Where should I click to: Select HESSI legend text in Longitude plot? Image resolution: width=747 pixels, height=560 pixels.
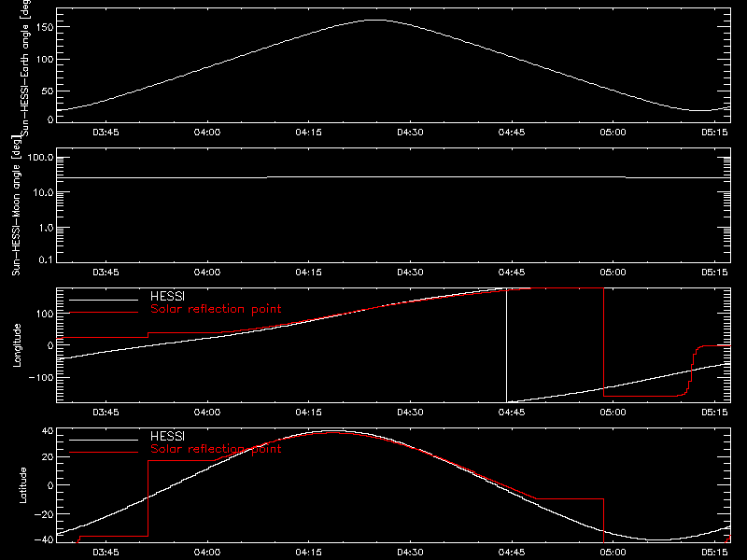(x=167, y=296)
